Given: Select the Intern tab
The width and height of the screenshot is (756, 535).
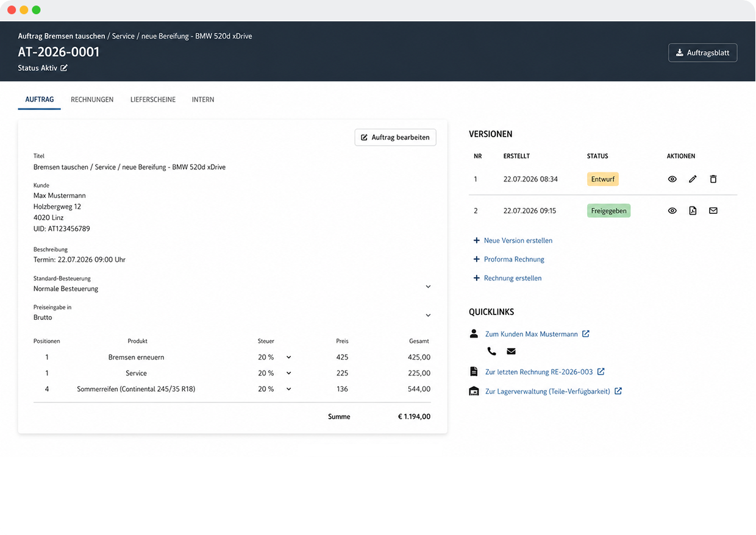Looking at the screenshot, I should pyautogui.click(x=203, y=99).
